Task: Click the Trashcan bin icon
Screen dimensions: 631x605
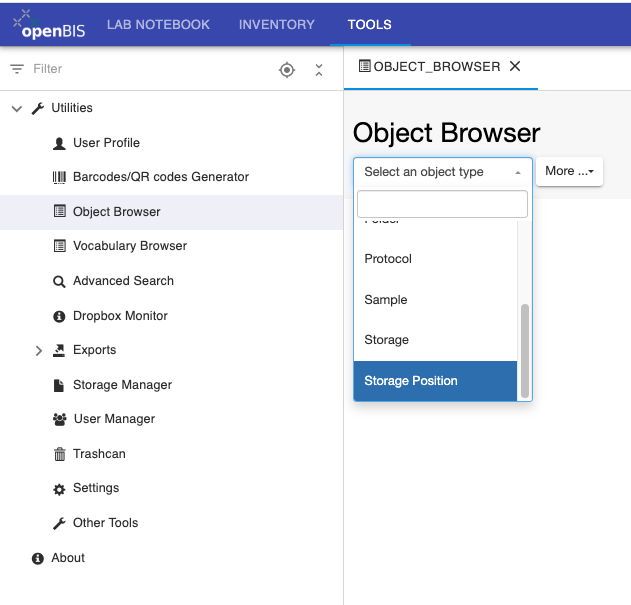Action: click(60, 454)
